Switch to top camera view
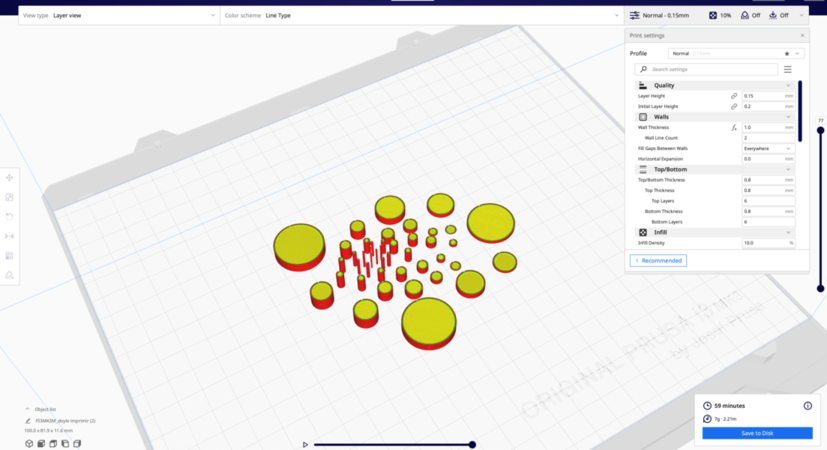Viewport: 827px width, 450px height. (53, 444)
